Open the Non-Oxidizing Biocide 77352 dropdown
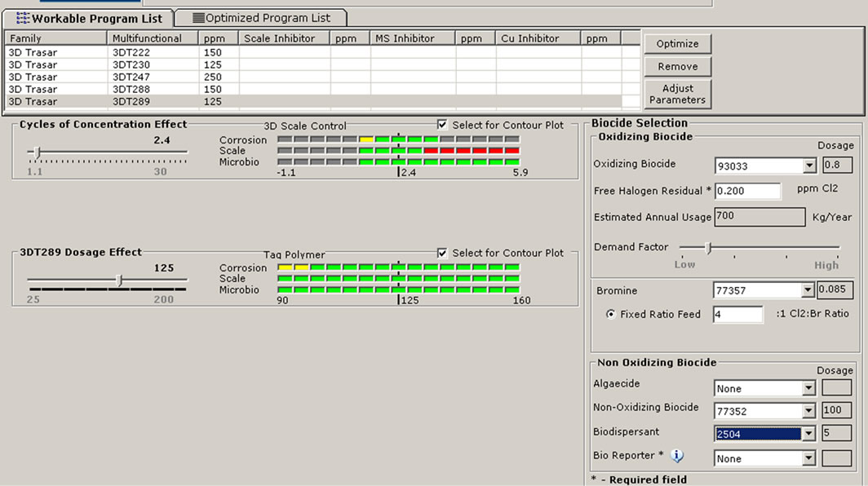868x486 pixels. [808, 411]
